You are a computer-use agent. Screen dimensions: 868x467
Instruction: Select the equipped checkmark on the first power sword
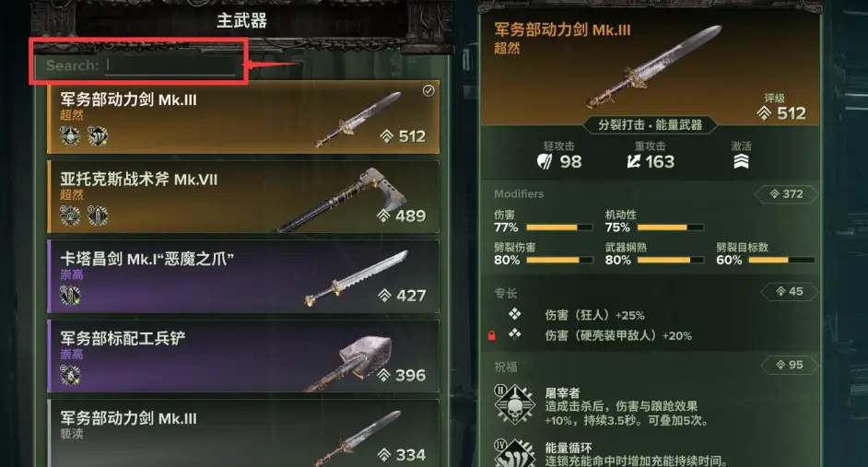click(428, 91)
